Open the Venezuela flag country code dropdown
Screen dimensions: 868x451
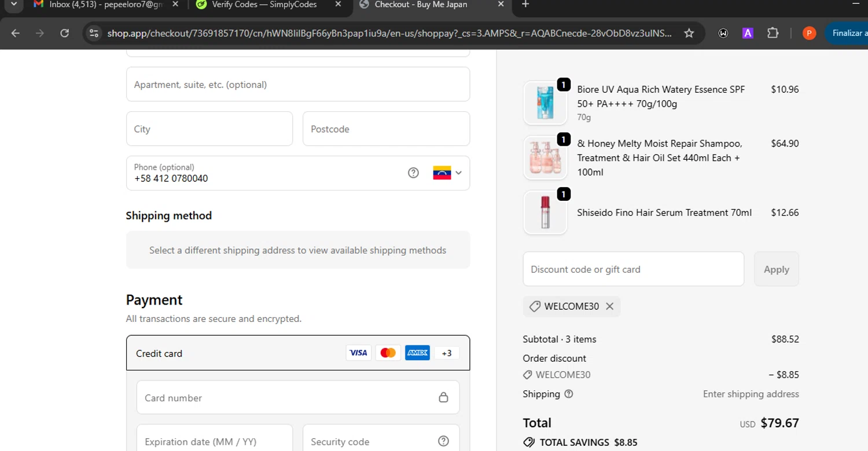pyautogui.click(x=447, y=173)
